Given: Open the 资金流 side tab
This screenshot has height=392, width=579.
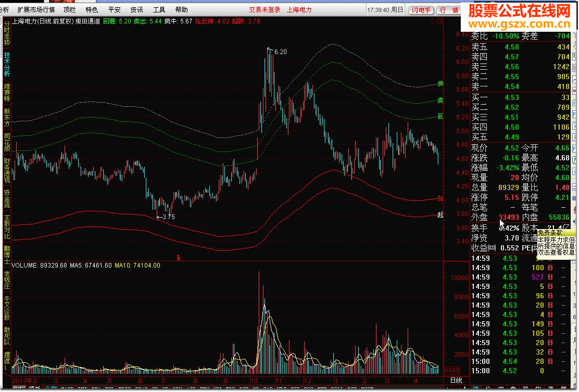Looking at the screenshot, I should click(7, 198).
